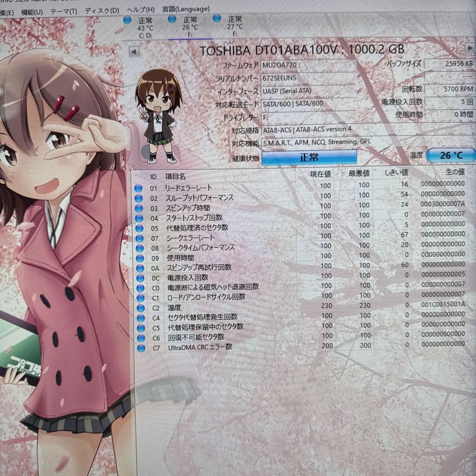Open the 機能(U) menu
Image resolution: width=476 pixels, height=476 pixels.
pos(32,12)
